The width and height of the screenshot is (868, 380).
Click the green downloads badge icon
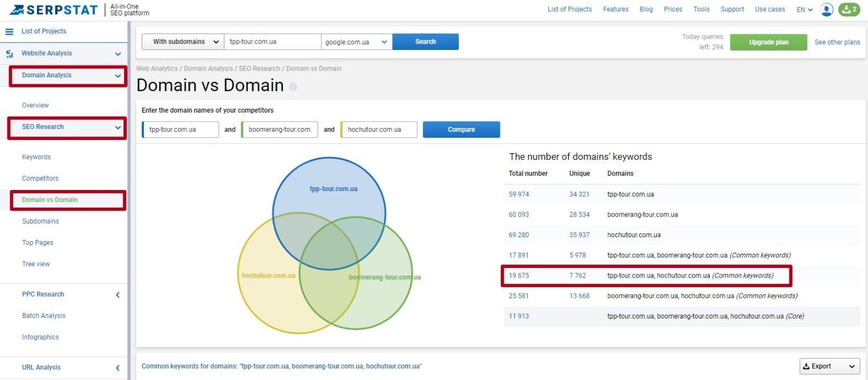pyautogui.click(x=849, y=10)
